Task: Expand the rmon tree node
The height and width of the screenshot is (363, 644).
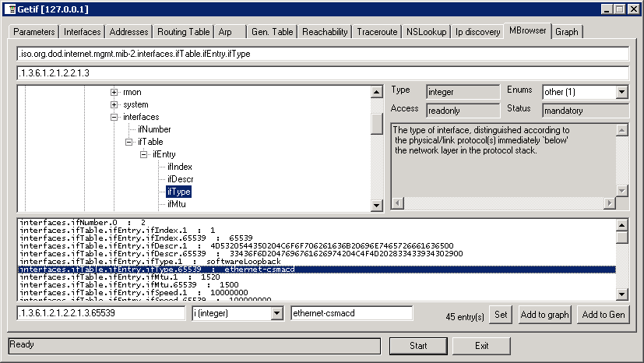Action: [x=114, y=92]
